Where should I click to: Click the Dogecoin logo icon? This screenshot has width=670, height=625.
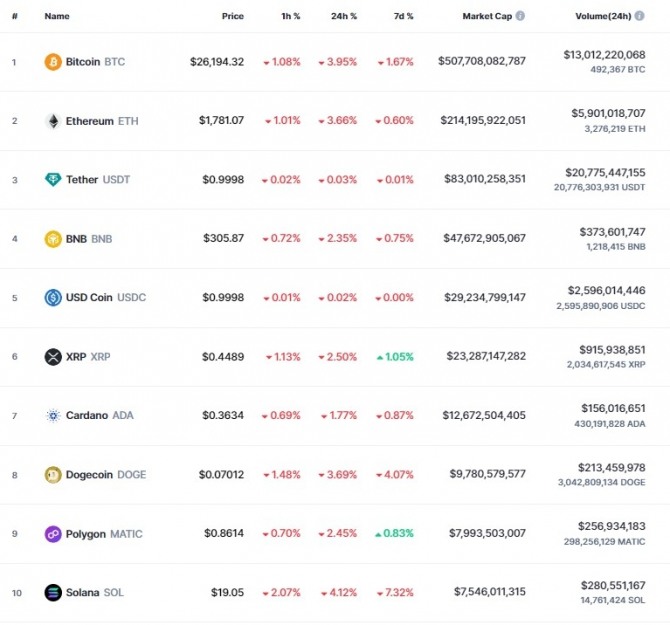(x=53, y=475)
